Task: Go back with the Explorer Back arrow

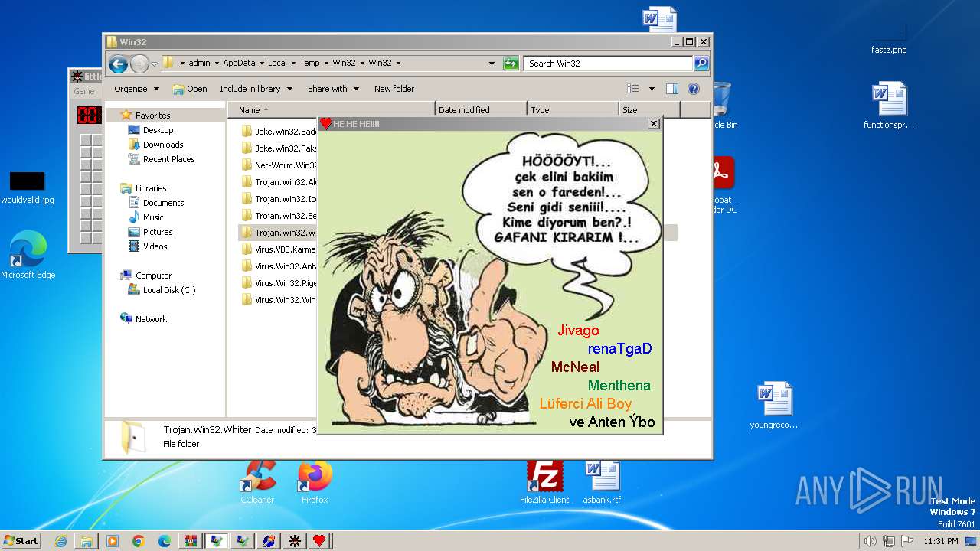Action: point(117,64)
